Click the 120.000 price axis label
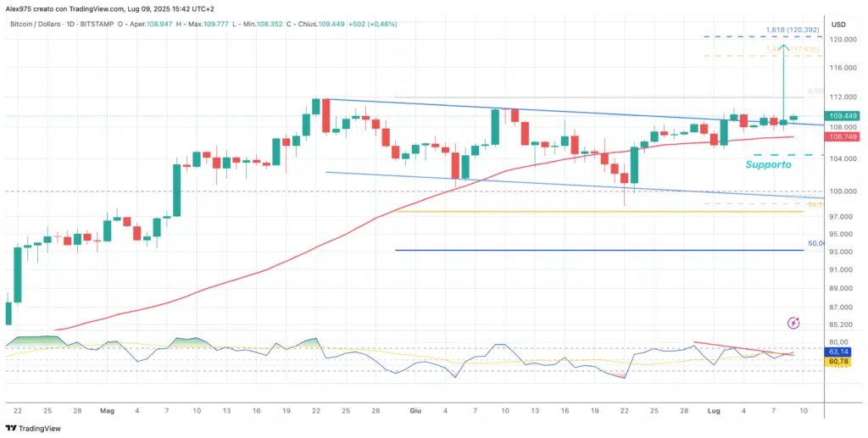868x438 pixels. (x=841, y=40)
